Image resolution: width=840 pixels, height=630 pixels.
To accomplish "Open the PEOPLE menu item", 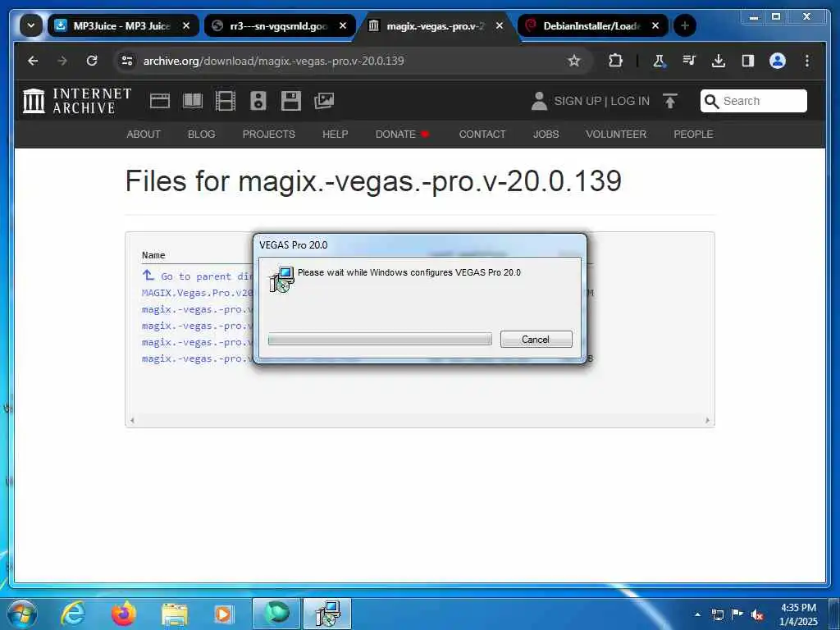I will [693, 134].
